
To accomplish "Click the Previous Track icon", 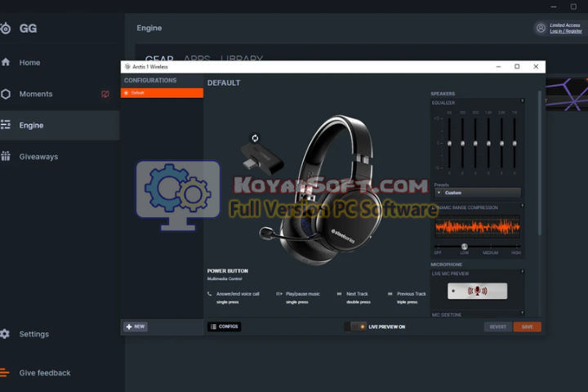I will [x=390, y=294].
